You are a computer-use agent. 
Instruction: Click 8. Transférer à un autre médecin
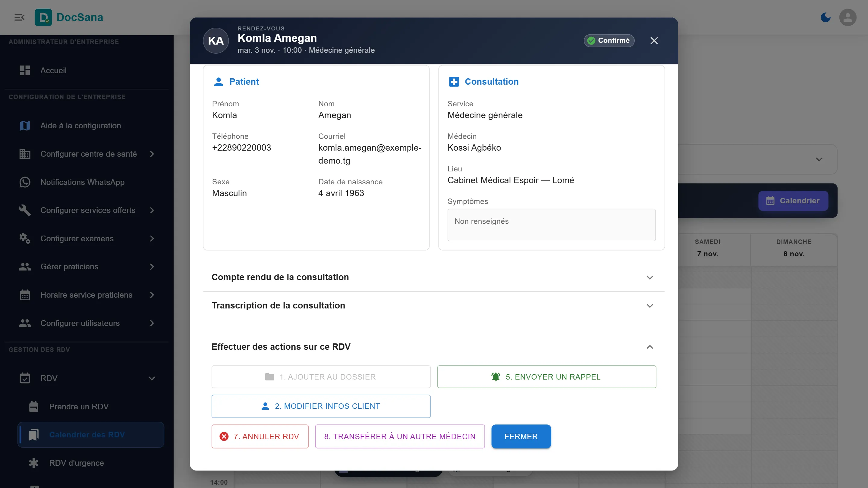pyautogui.click(x=400, y=436)
